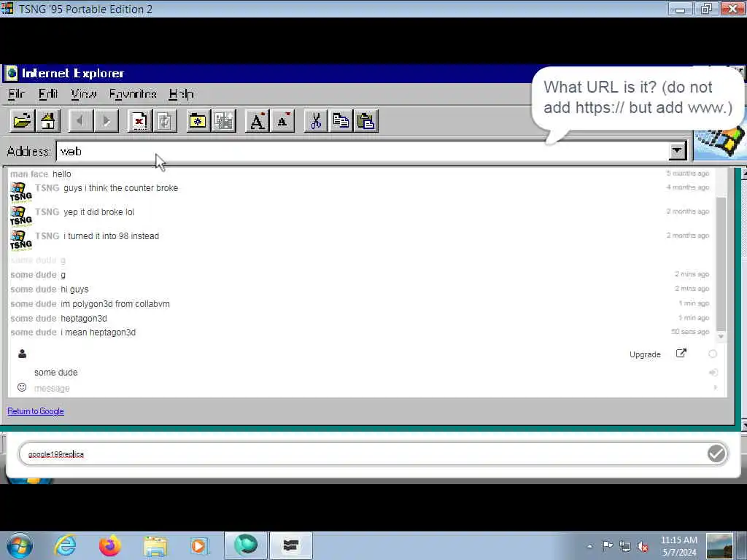Click the Add to Favorites toolbar icon
The height and width of the screenshot is (560, 747).
pyautogui.click(x=223, y=121)
